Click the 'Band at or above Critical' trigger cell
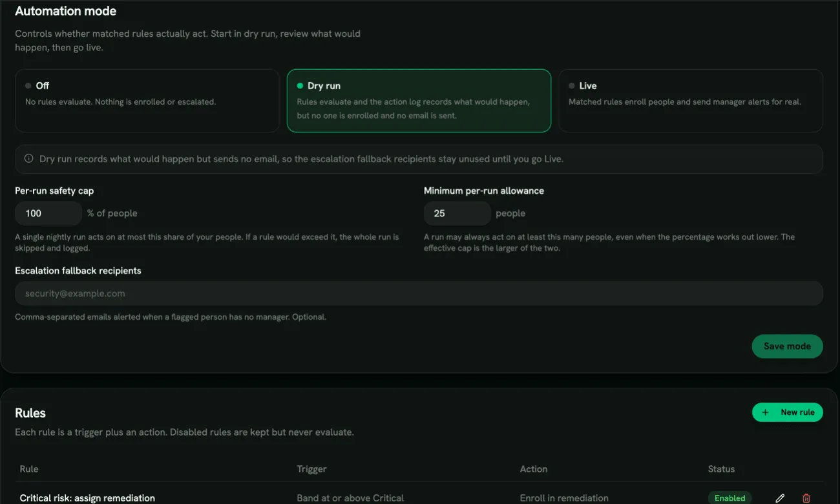The image size is (840, 504). click(350, 498)
